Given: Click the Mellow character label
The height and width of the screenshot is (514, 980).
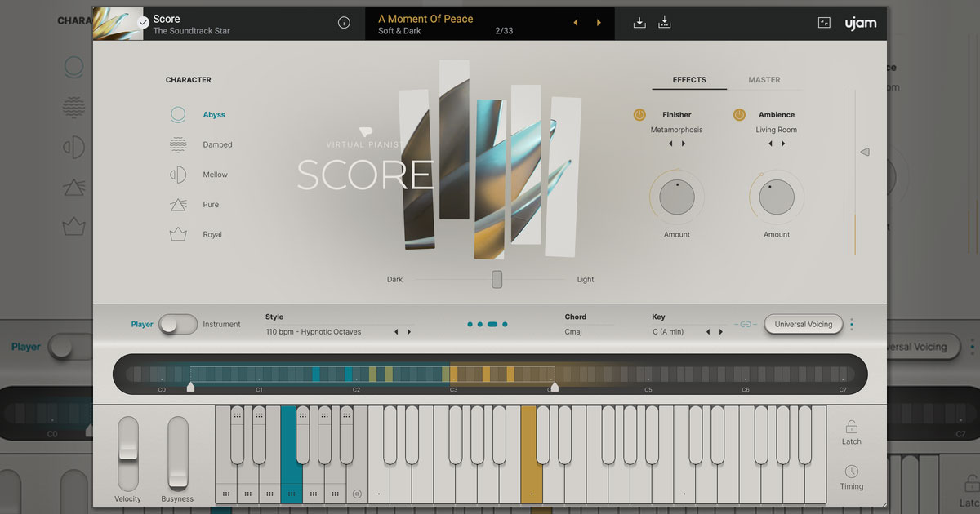Looking at the screenshot, I should [216, 175].
